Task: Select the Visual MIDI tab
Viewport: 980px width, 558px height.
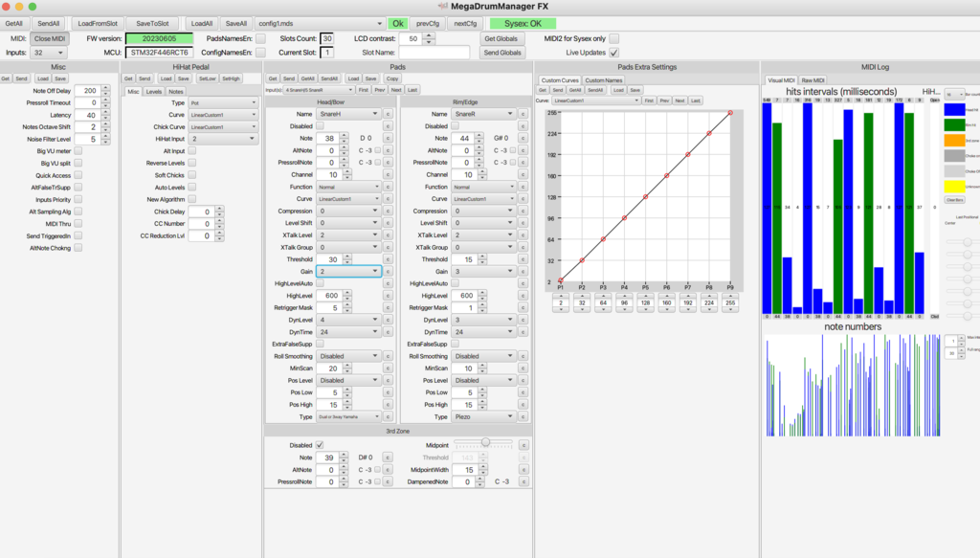Action: (781, 80)
